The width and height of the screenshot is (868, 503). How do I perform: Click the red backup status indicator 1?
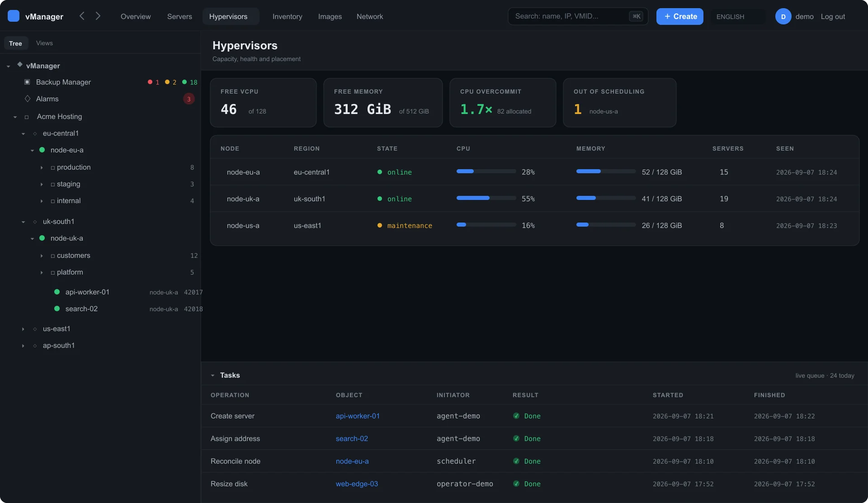tap(153, 82)
